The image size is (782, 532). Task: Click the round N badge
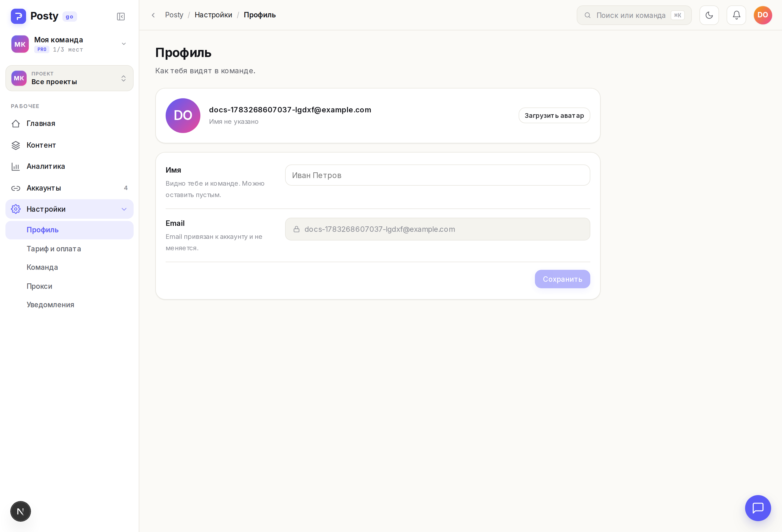coord(21,511)
